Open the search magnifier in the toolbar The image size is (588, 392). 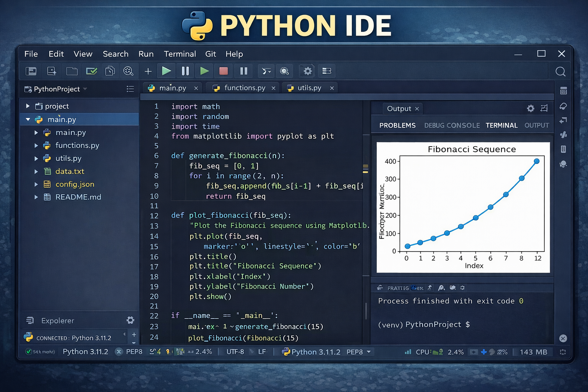tap(560, 71)
